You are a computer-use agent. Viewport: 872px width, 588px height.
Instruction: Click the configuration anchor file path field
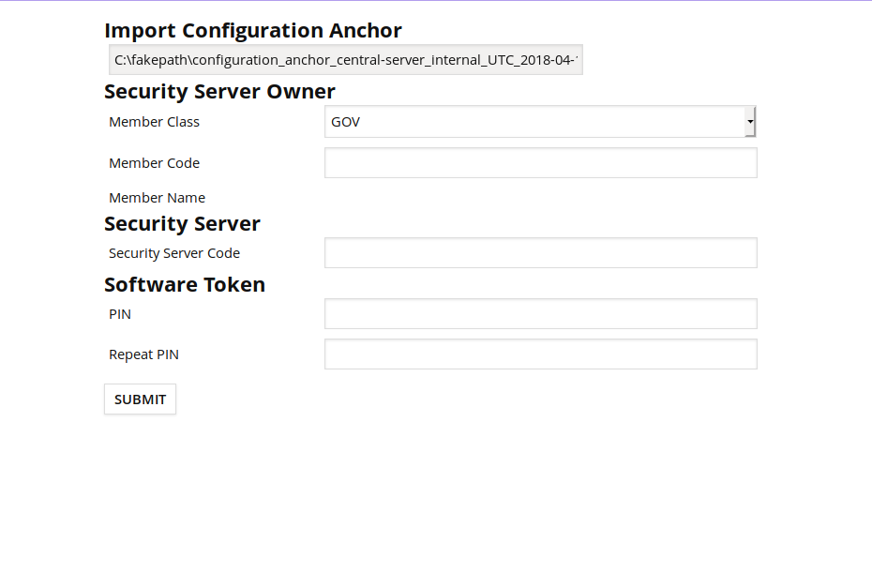pyautogui.click(x=345, y=60)
